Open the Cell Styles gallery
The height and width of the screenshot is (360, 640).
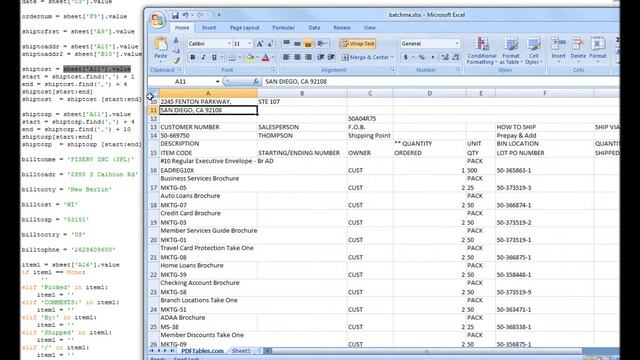click(534, 51)
